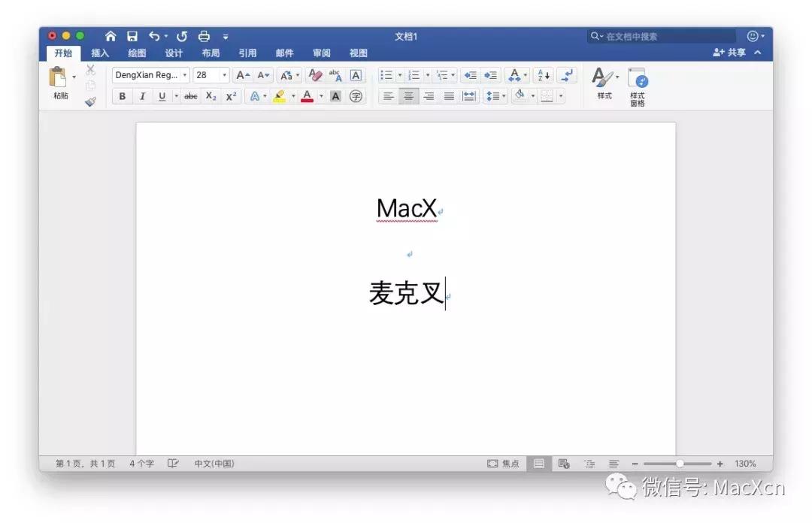
Task: Enable Focus mode in the status bar
Action: tap(502, 464)
